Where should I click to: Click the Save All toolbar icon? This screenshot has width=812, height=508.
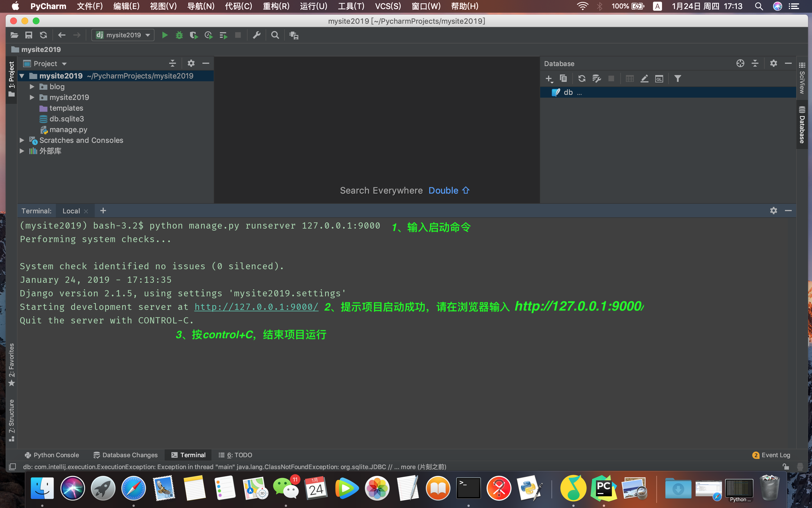pos(29,35)
